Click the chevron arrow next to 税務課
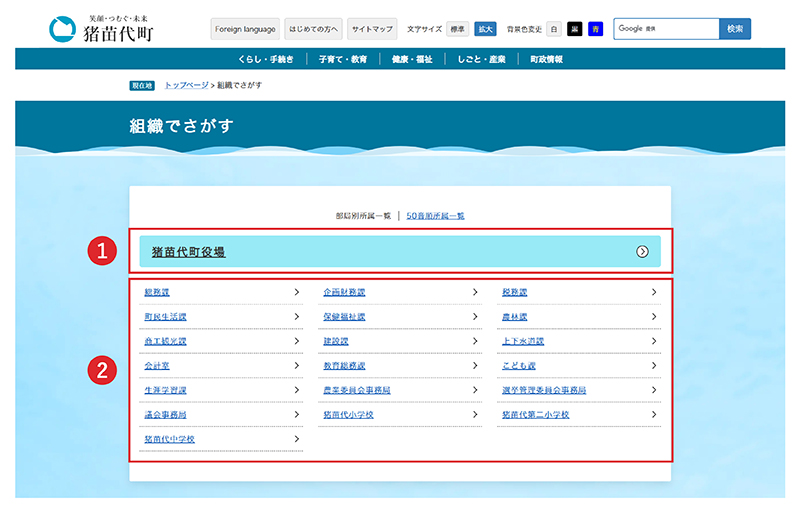Screen dimensions: 800x510 (654, 292)
